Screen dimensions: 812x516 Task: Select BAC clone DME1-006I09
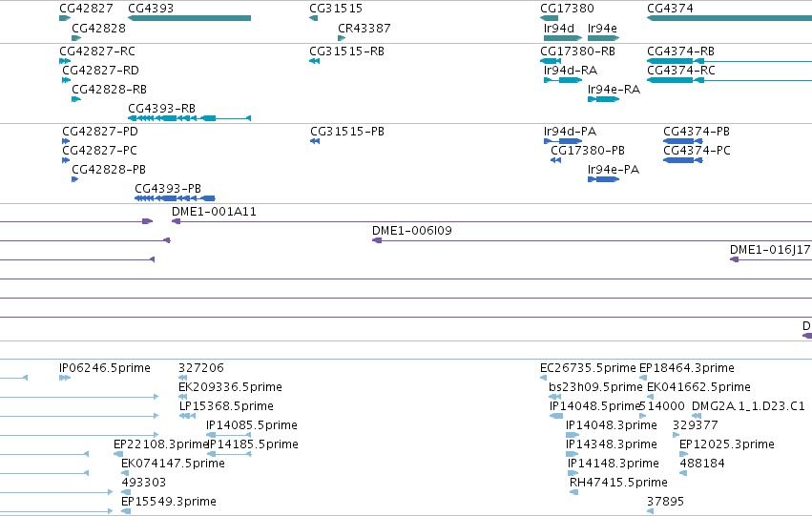[x=592, y=240]
